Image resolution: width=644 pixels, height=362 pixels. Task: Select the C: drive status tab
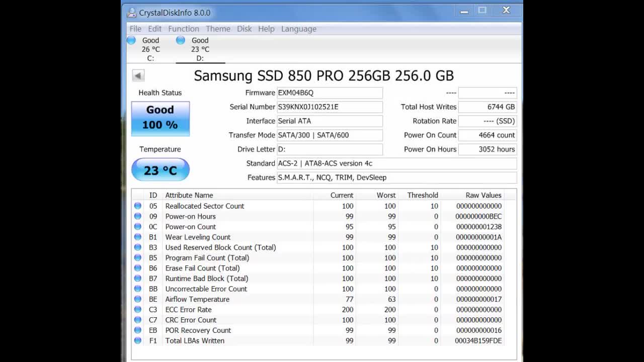(x=150, y=49)
